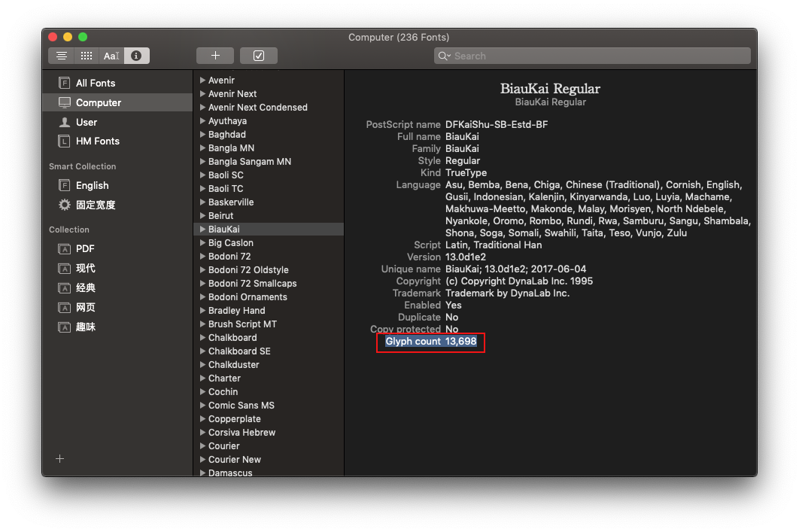Expand the Baskerville font family
Screen dimensions: 799x532
pyautogui.click(x=202, y=202)
